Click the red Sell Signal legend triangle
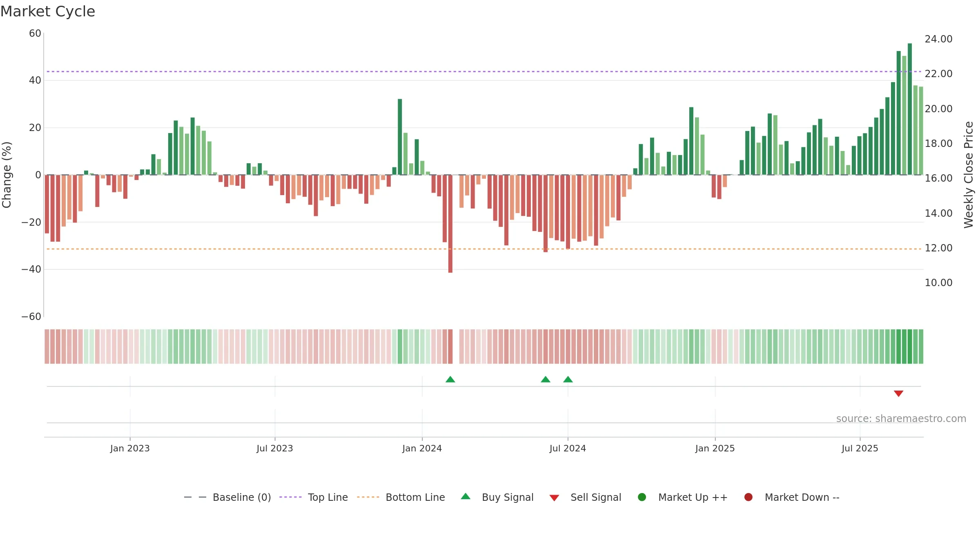This screenshot has height=551, width=980. coord(554,498)
